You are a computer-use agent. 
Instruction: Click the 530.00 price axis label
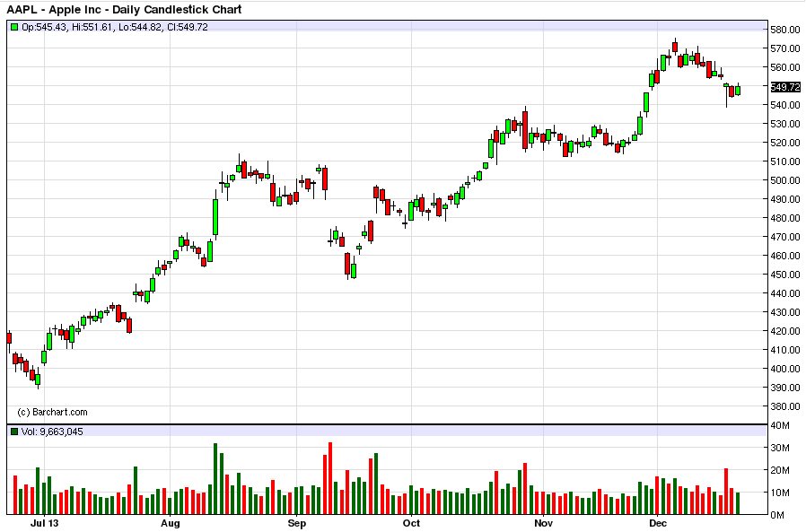point(785,124)
